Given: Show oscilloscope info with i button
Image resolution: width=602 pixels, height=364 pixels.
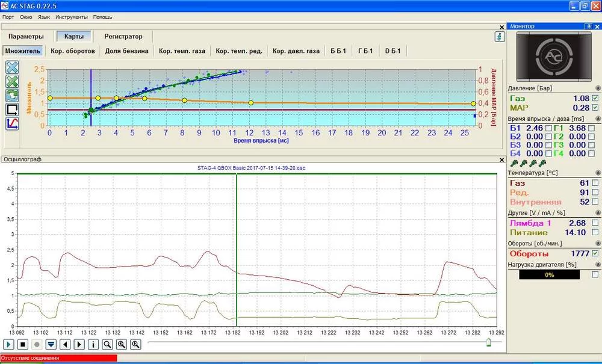Looking at the screenshot, I should pyautogui.click(x=93, y=344).
